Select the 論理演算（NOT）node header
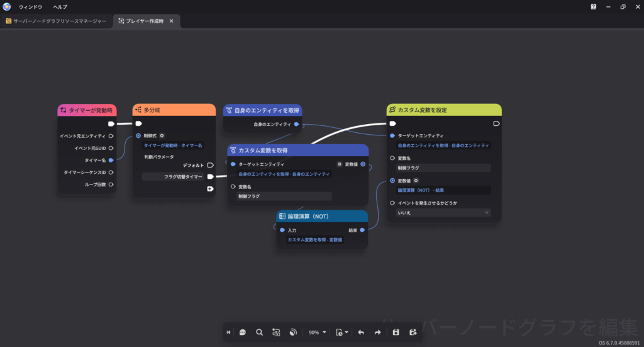The image size is (644, 347). pos(322,216)
